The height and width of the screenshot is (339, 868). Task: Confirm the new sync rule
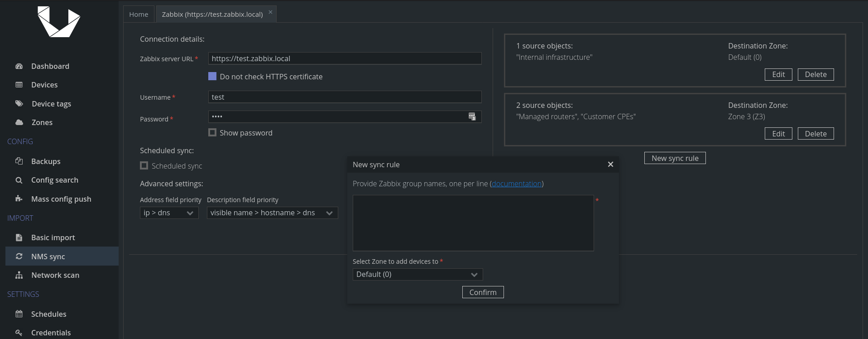click(x=483, y=292)
